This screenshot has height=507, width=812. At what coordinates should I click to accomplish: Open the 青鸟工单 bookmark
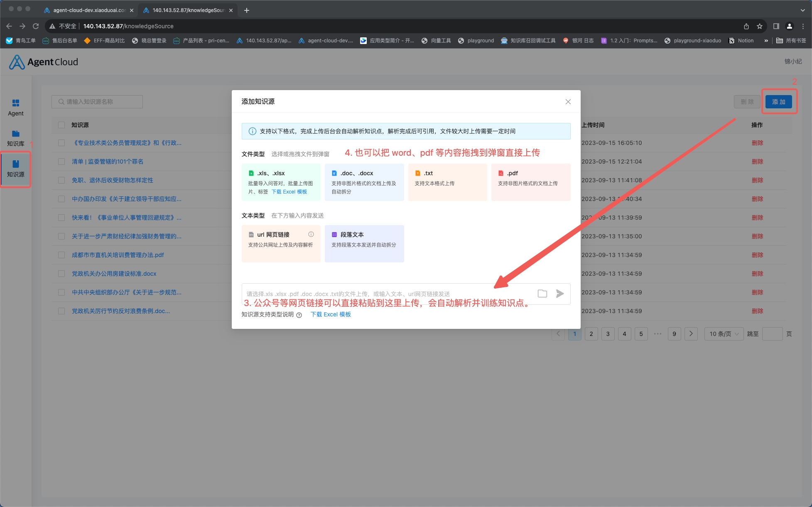(x=21, y=41)
